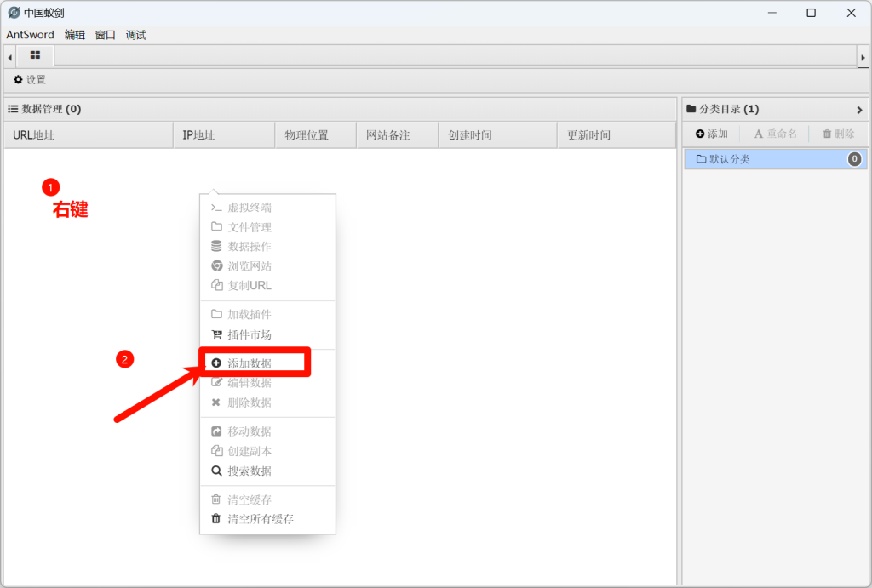
Task: Open the AntSword menu
Action: point(30,35)
